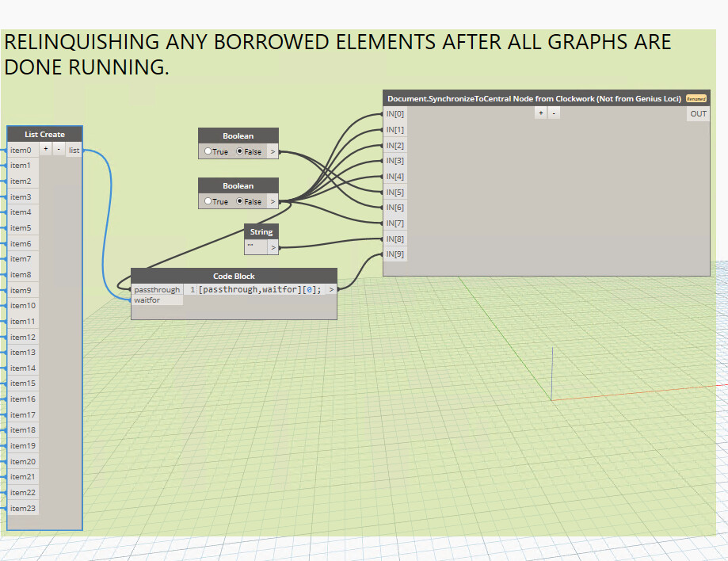Select the item23 input port
Viewport: 728px width, 561px height.
tap(23, 509)
